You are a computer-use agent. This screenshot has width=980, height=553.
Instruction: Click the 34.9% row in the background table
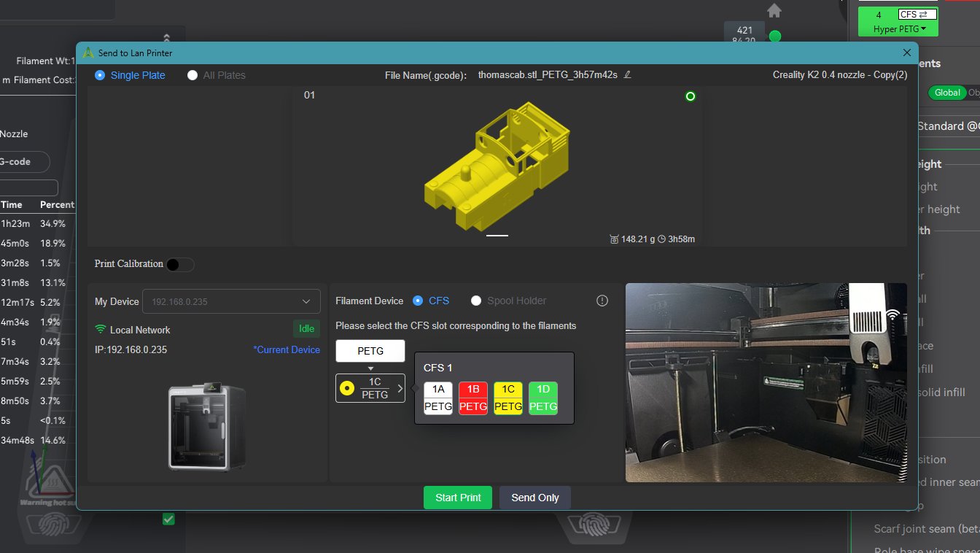coord(38,223)
